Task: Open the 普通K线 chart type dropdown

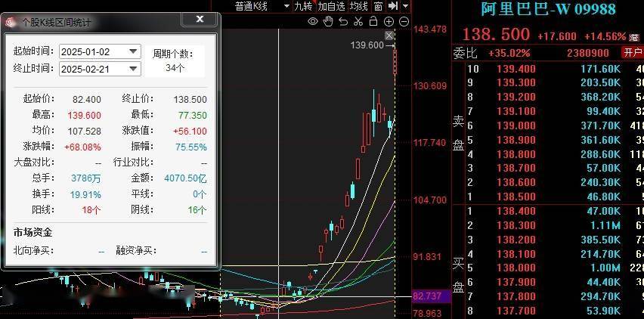Action: [x=261, y=6]
